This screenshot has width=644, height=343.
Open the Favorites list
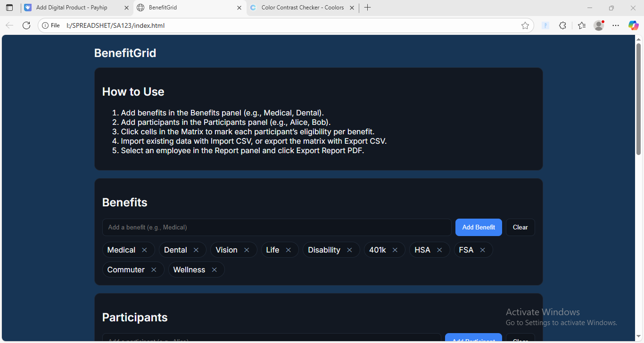[582, 25]
